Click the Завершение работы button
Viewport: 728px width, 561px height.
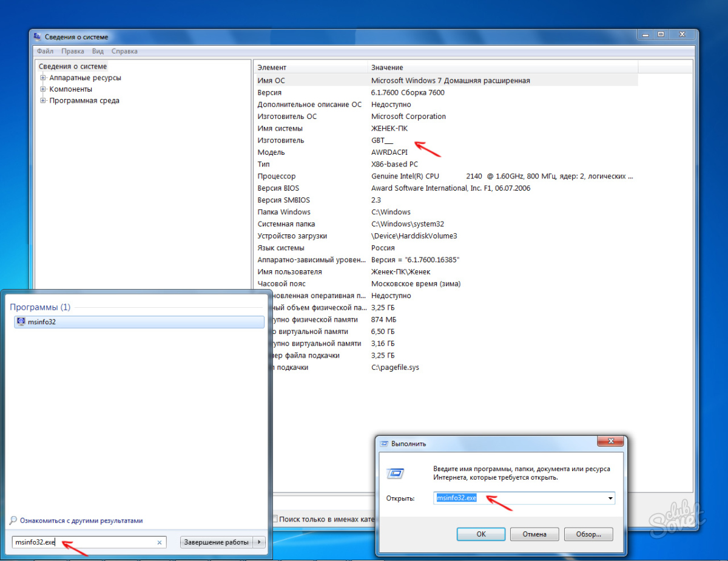pos(217,542)
